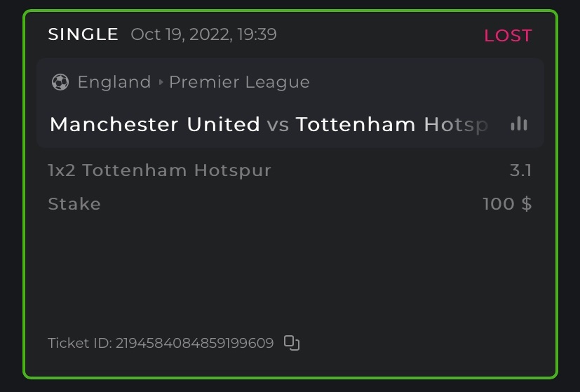Click the soccer ball sport icon
Screen dimensions: 580x392
pyautogui.click(x=60, y=82)
